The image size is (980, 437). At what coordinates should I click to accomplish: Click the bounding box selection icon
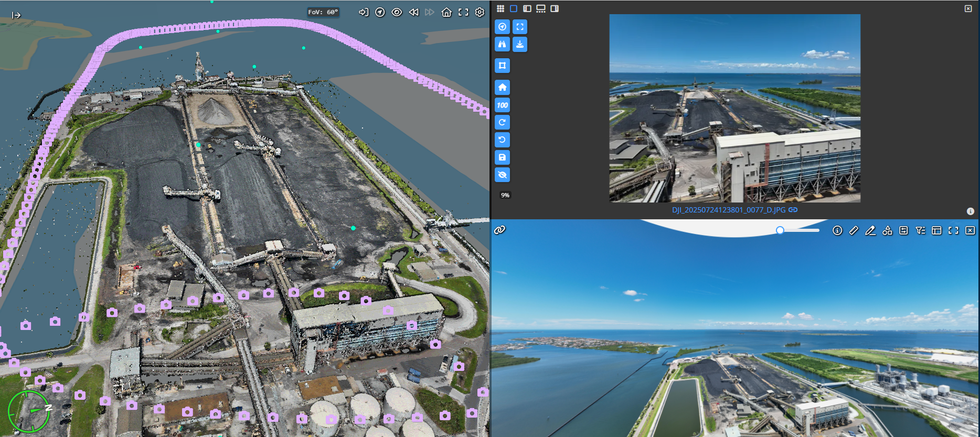click(x=502, y=66)
